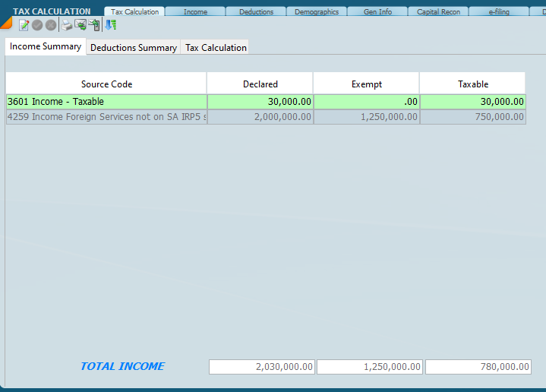Click the total taxable 780,000.00 field

point(478,367)
